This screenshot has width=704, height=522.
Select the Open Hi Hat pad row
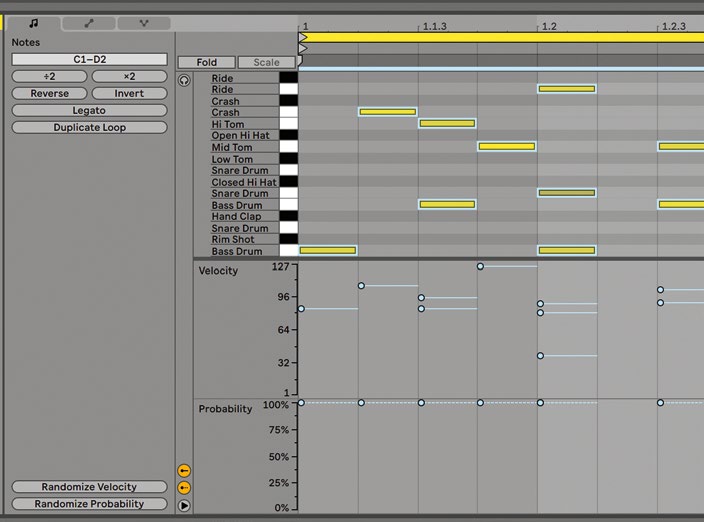(245, 136)
